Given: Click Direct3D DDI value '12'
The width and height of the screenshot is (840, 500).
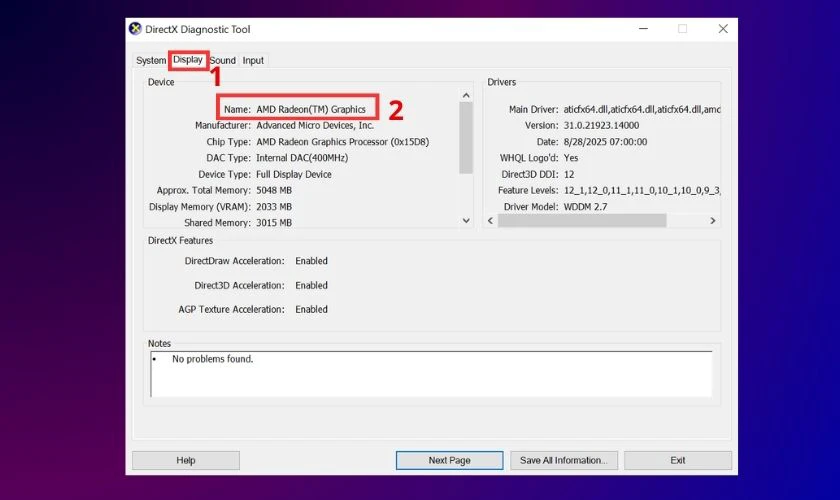Looking at the screenshot, I should coord(569,175).
